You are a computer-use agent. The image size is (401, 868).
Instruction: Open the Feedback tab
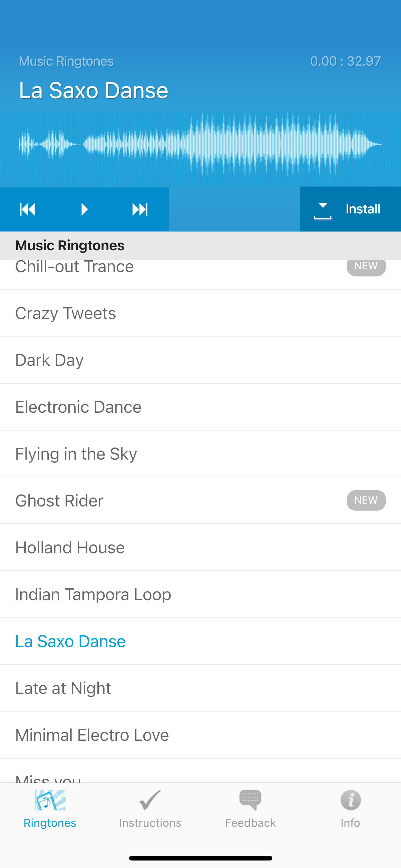[250, 809]
